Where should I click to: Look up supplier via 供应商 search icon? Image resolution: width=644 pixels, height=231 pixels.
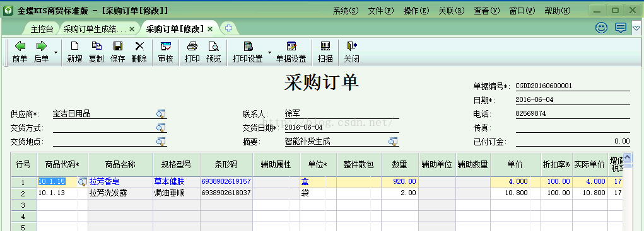coord(161,114)
